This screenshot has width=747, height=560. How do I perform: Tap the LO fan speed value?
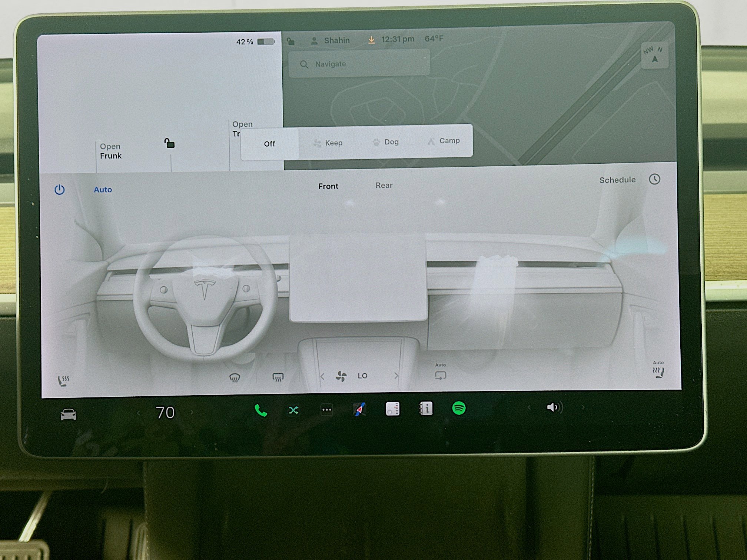pos(362,376)
